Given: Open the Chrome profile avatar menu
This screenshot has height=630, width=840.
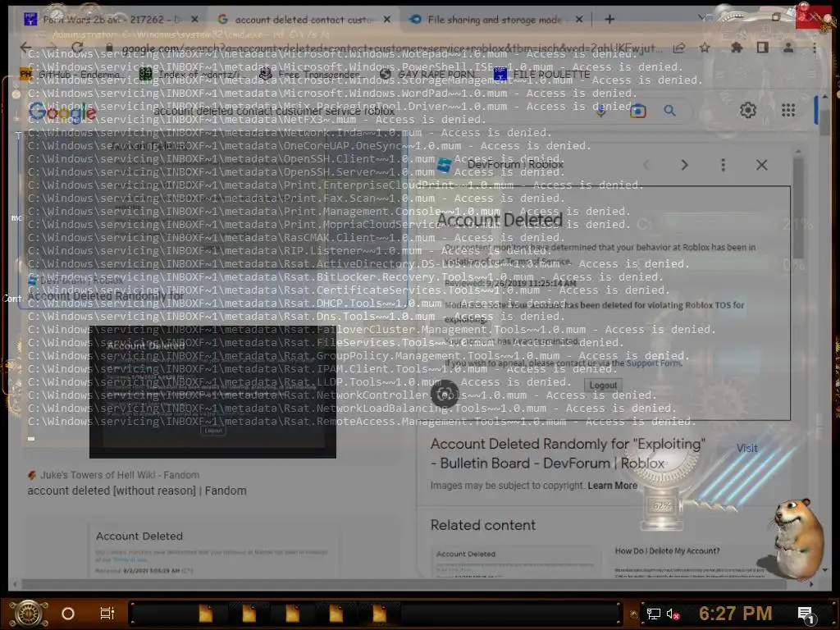Looking at the screenshot, I should click(788, 48).
